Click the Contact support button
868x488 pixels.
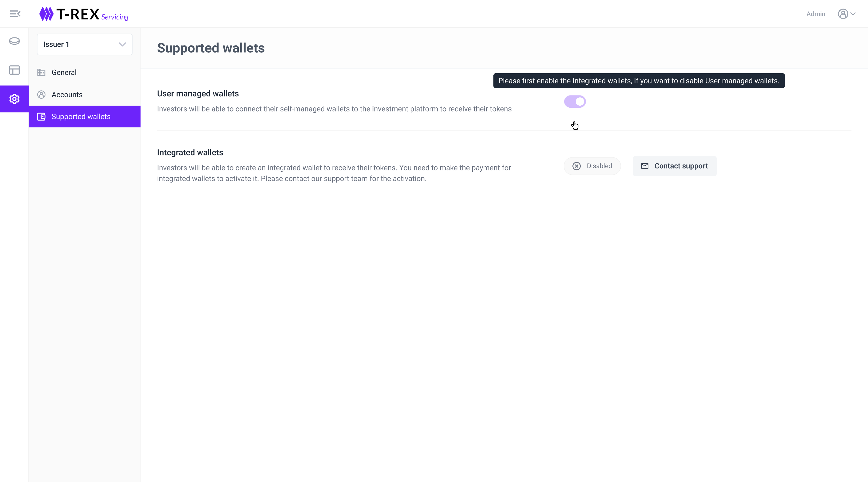pyautogui.click(x=674, y=166)
